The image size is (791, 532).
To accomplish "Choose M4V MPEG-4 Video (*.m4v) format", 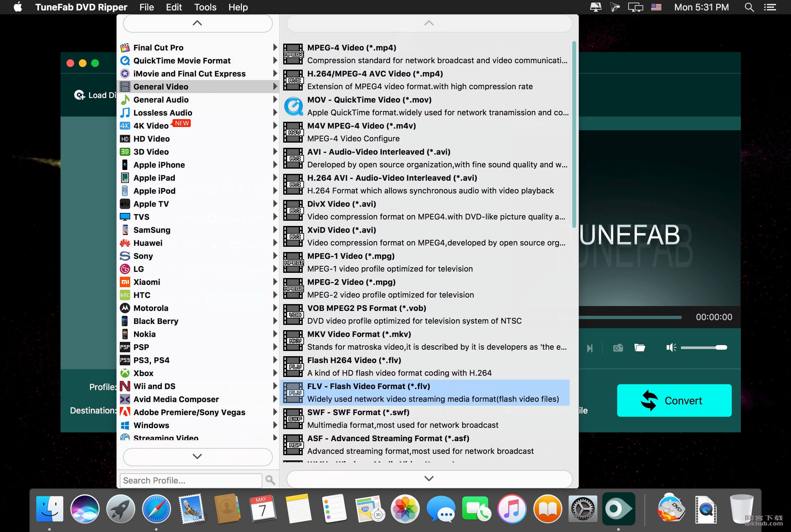I will point(425,132).
